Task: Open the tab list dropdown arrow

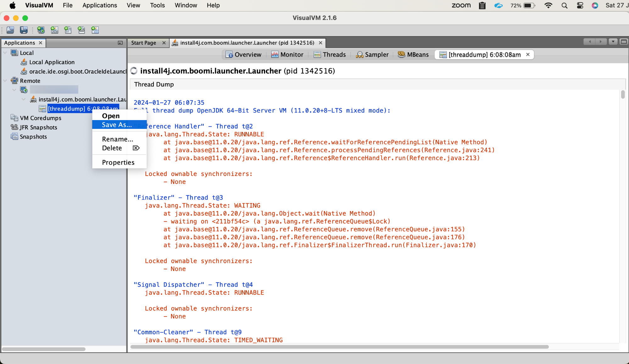Action: [x=612, y=41]
